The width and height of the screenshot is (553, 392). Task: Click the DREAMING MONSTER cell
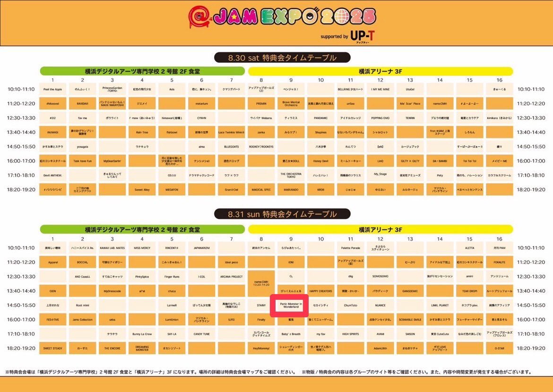(142, 348)
